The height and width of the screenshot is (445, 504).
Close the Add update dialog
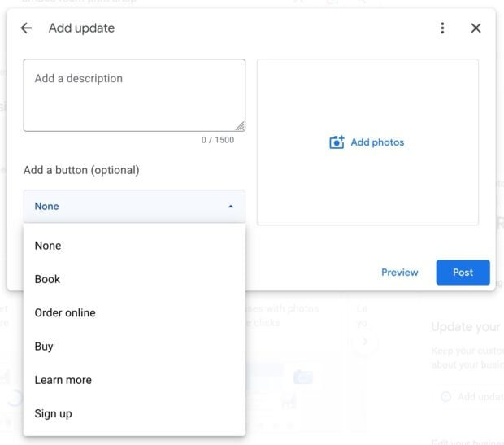point(476,28)
